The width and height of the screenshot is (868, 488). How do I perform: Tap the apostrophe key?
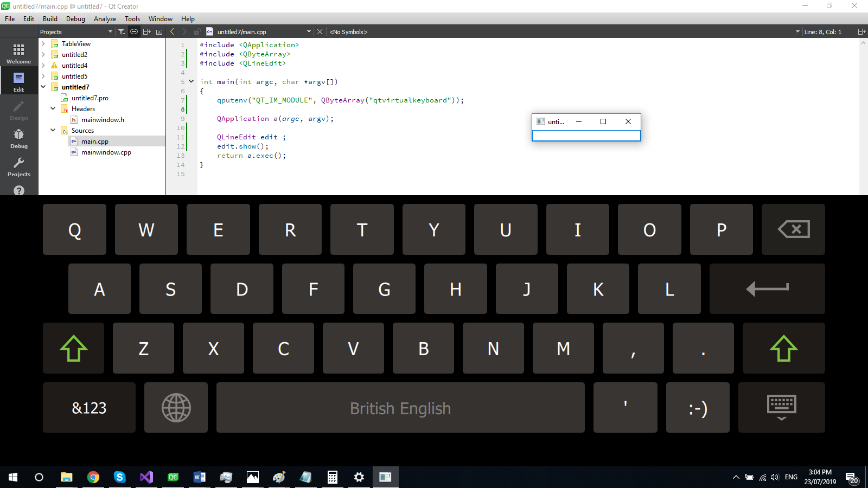click(x=626, y=407)
